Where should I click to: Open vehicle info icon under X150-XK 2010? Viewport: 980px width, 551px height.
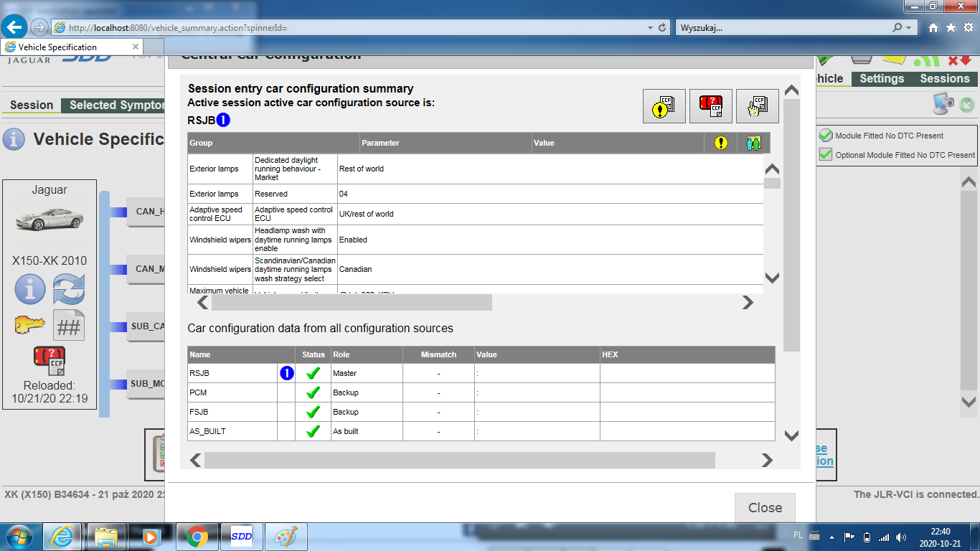pyautogui.click(x=30, y=290)
